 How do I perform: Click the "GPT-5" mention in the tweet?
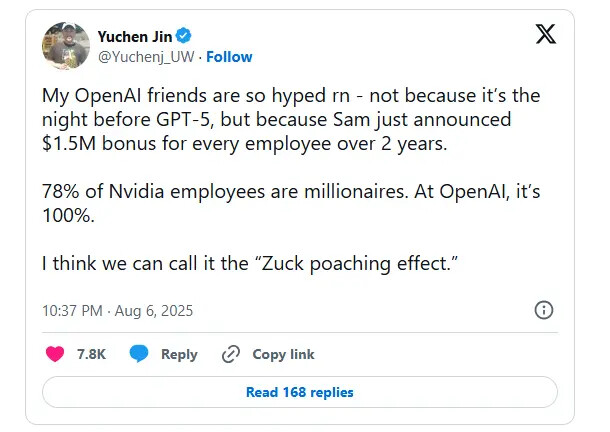point(210,120)
